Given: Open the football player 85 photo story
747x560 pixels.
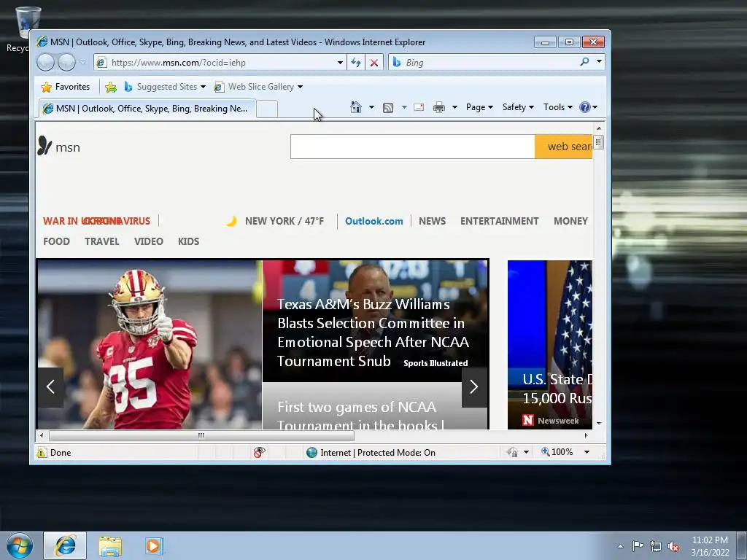Looking at the screenshot, I should pos(150,345).
